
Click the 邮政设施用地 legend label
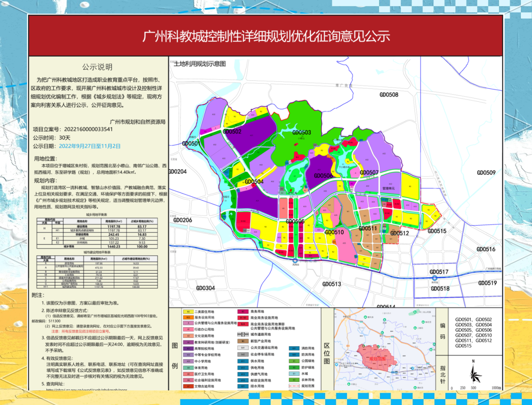coord(261,380)
